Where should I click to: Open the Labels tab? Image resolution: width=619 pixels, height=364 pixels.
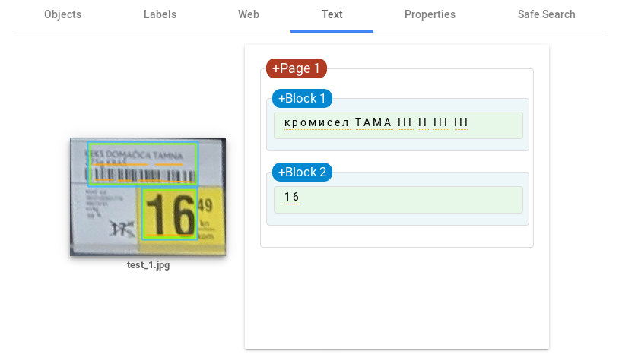160,14
